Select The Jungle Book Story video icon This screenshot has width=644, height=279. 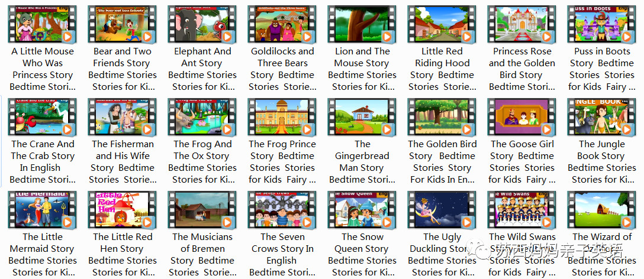pos(601,117)
